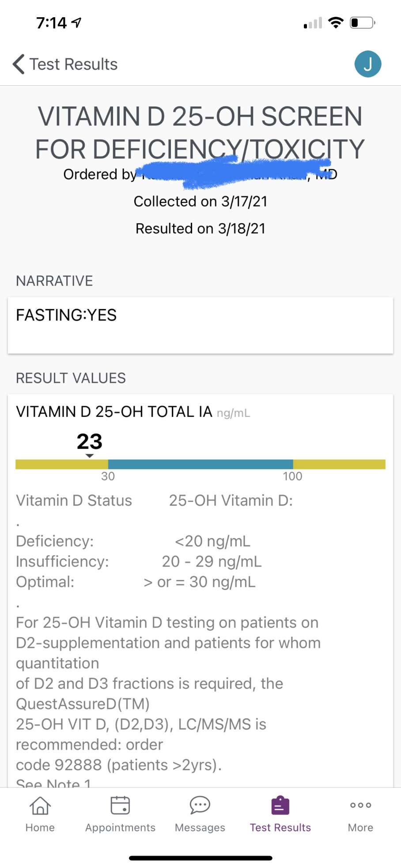Switch to the Appointments tab label

click(120, 827)
